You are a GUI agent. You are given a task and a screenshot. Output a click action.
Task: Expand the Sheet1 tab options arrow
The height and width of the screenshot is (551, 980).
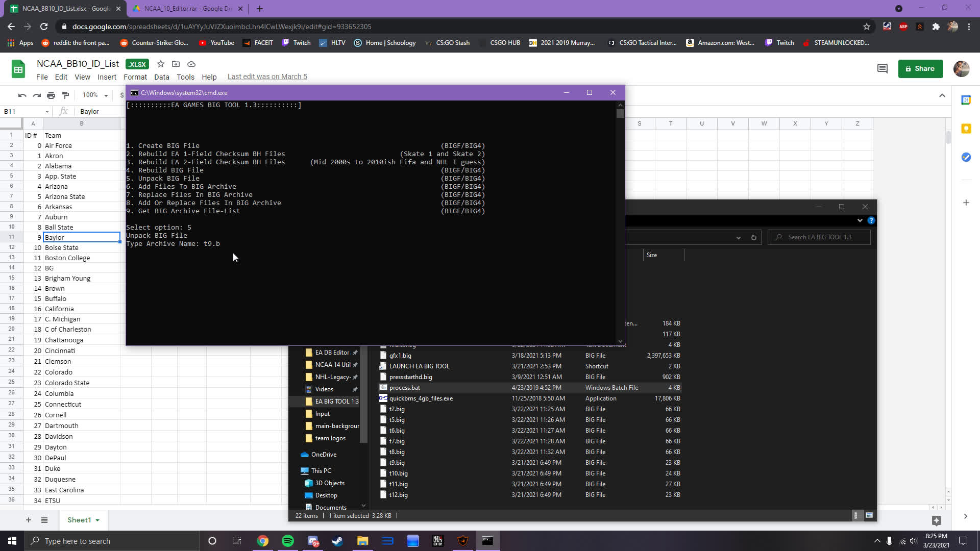97,520
